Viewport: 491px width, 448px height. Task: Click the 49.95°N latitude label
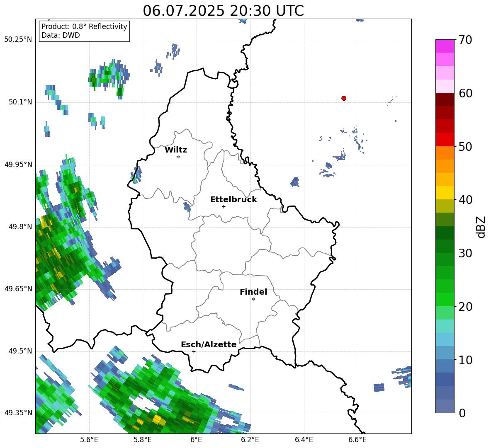[18, 165]
